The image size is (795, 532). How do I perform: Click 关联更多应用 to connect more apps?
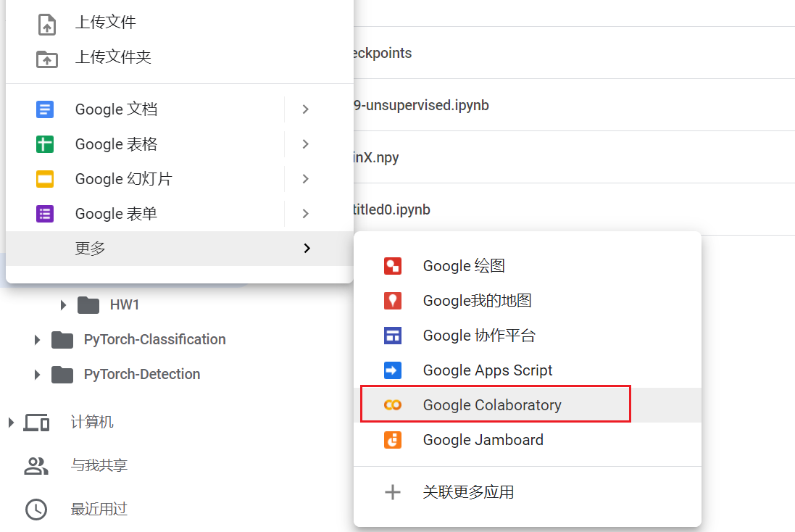click(x=528, y=492)
